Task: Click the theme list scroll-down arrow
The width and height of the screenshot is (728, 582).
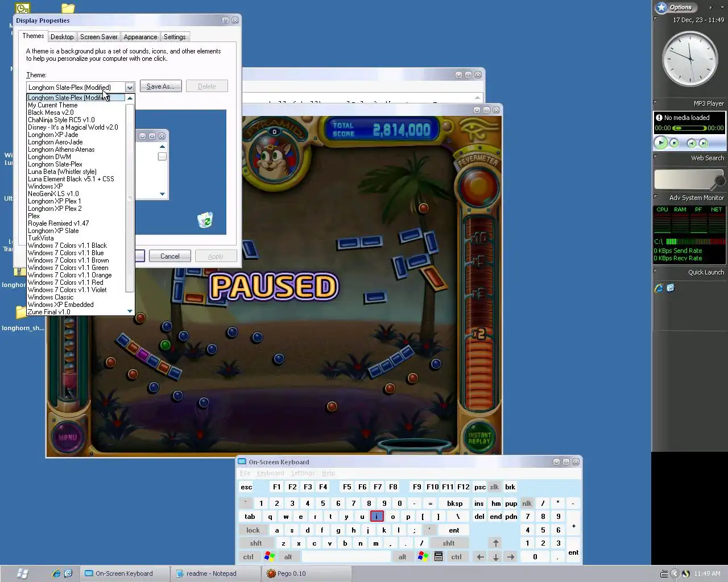Action: pyautogui.click(x=130, y=311)
